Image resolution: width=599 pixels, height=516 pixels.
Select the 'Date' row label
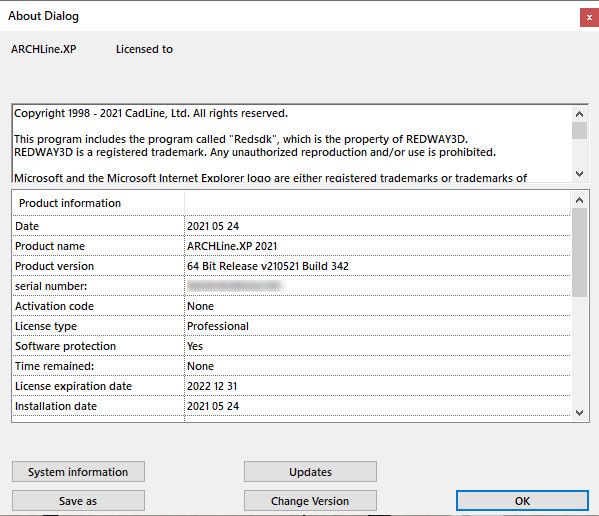[27, 226]
